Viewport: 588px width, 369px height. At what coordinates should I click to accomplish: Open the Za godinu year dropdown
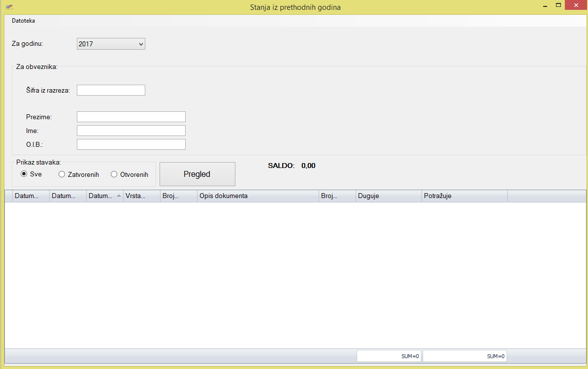tap(111, 44)
